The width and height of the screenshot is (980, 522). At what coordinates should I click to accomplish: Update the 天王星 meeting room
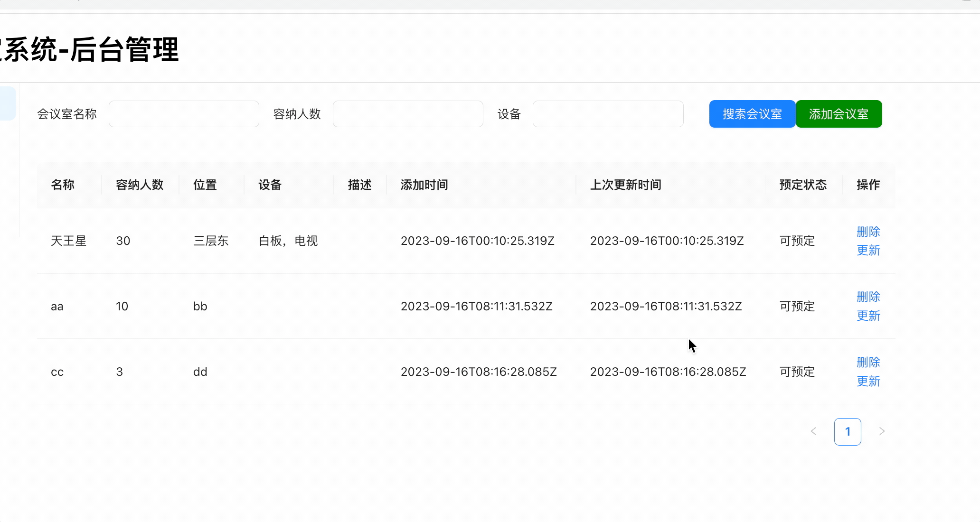point(868,251)
